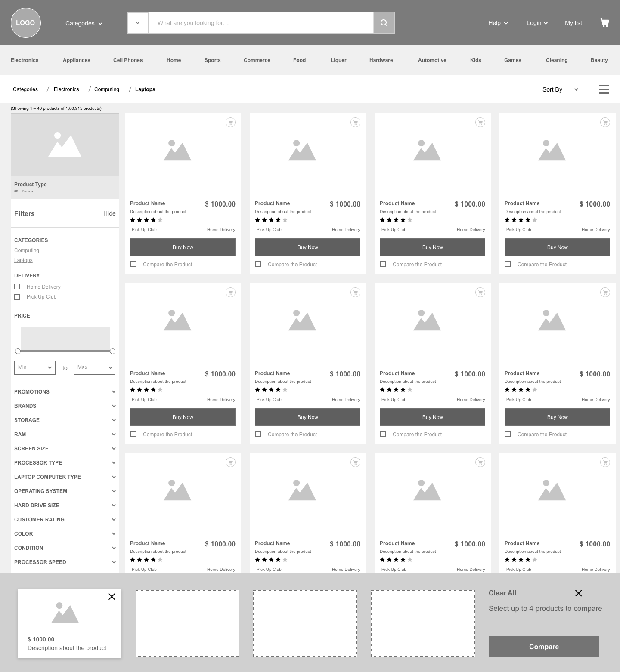Click the right price slider handle
This screenshot has width=620, height=672.
pos(112,351)
